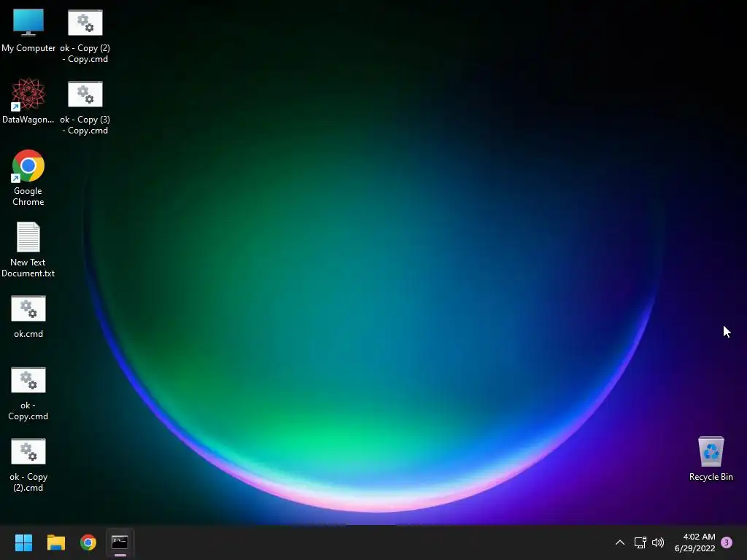Select the ok - Copy.cmd file icon

(28, 380)
